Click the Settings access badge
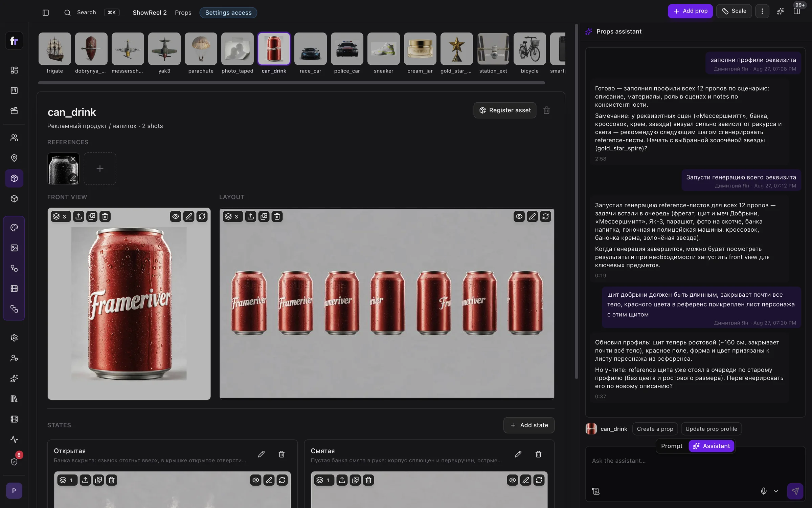The image size is (812, 508). [x=228, y=13]
